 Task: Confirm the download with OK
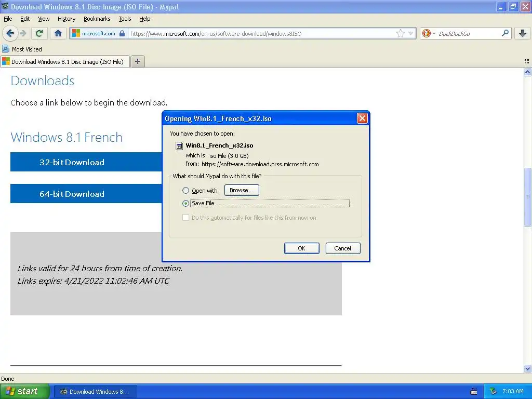301,248
